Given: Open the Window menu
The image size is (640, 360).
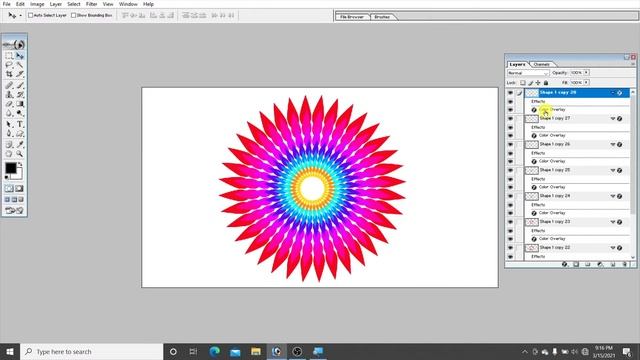Looking at the screenshot, I should click(128, 4).
